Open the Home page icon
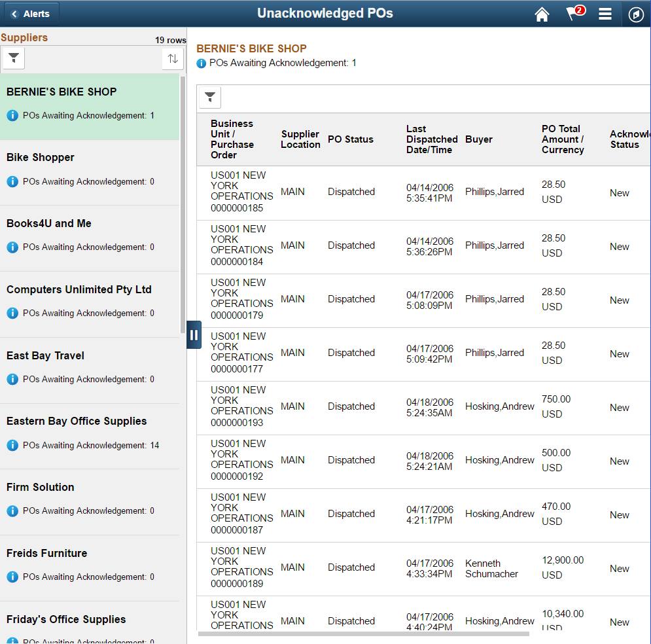This screenshot has width=651, height=644. coord(541,14)
